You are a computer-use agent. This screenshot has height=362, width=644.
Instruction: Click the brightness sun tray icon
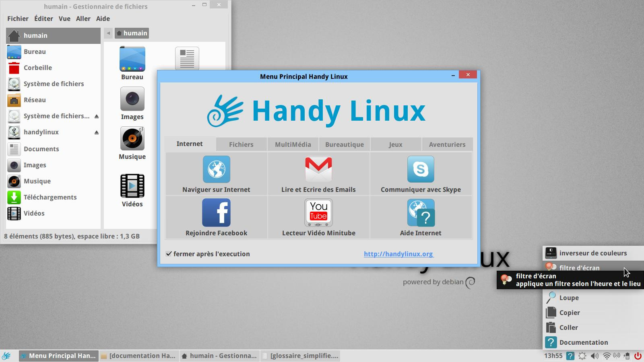point(582,356)
